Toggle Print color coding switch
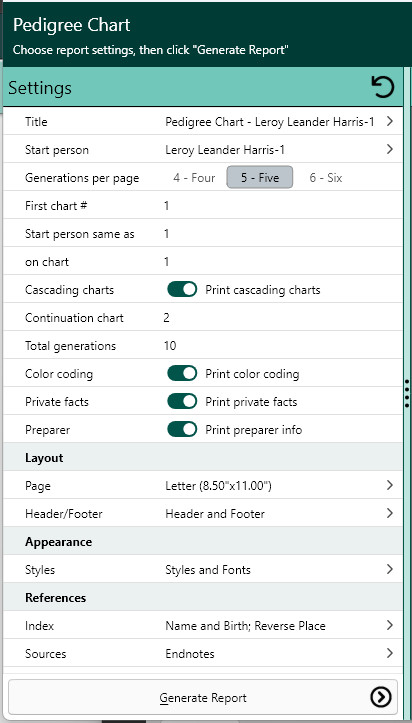 182,373
